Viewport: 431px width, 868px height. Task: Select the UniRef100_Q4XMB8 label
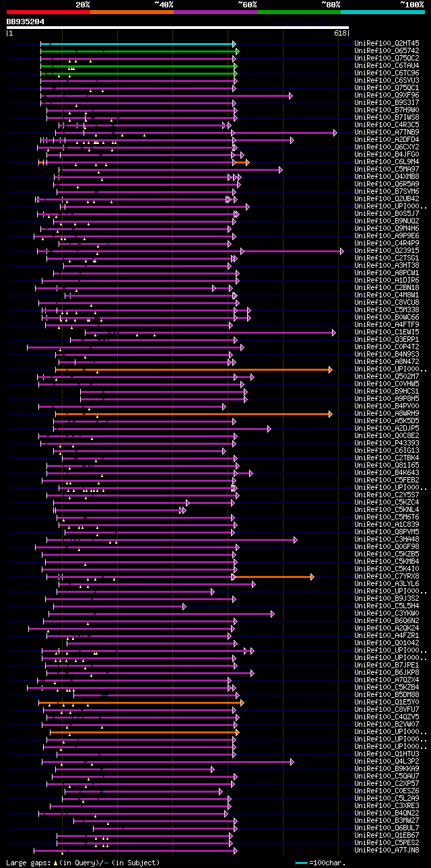click(x=387, y=177)
